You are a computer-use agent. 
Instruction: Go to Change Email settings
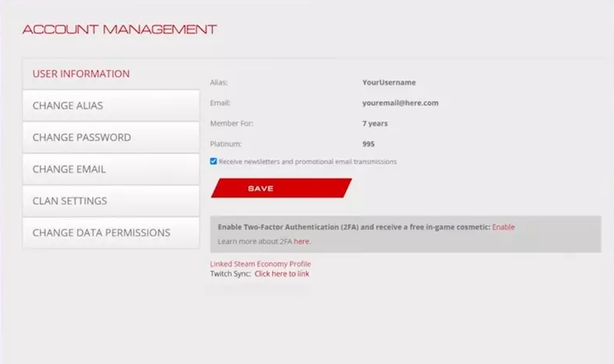(111, 169)
